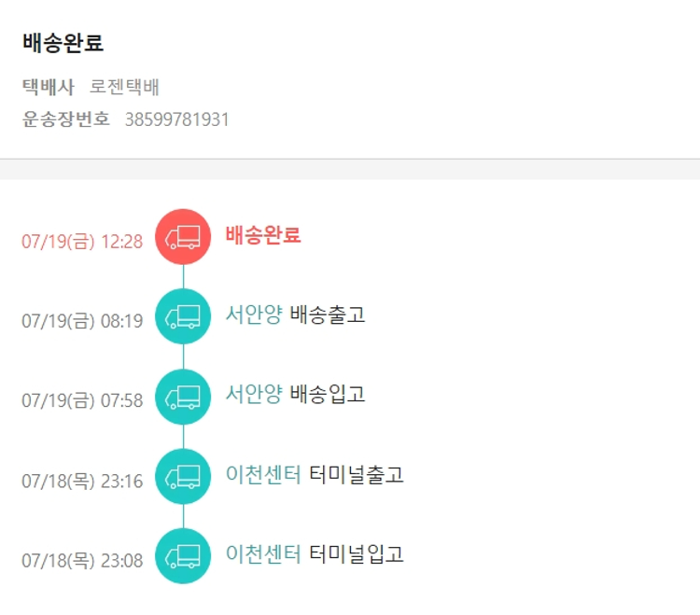Click the truck icon beside 이천센터 터미널입고
700x615 pixels.
(x=183, y=556)
